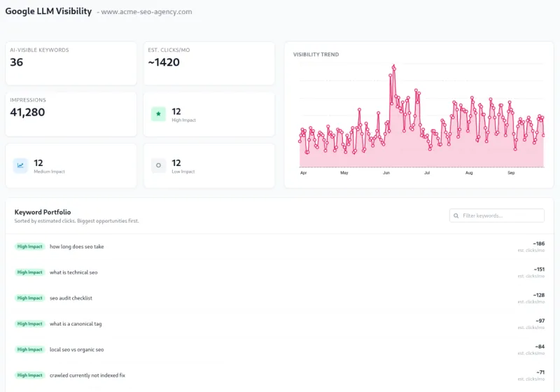
Task: Click the gray circle Low Impact icon
Action: click(x=158, y=165)
